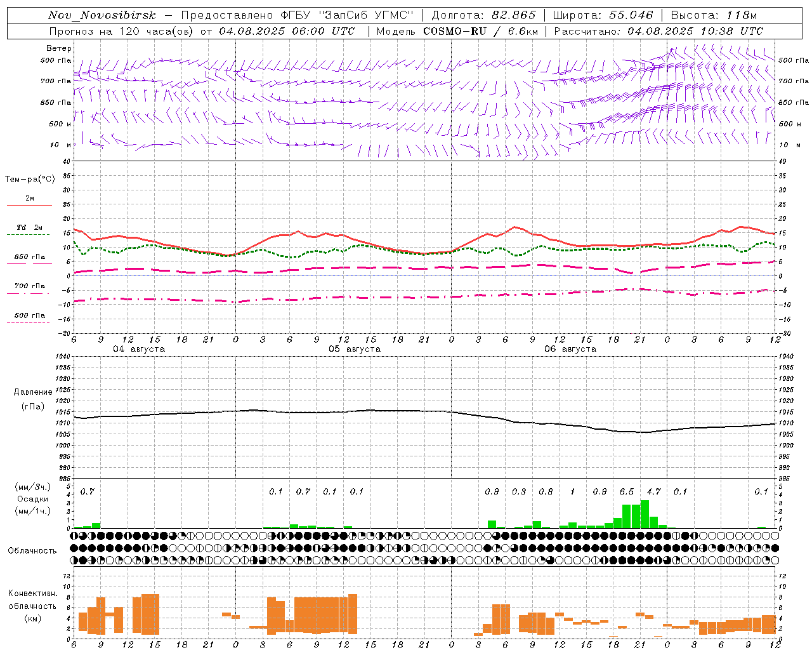
Task: Click the 500 гПа temperature legend entry
Action: pyautogui.click(x=30, y=315)
